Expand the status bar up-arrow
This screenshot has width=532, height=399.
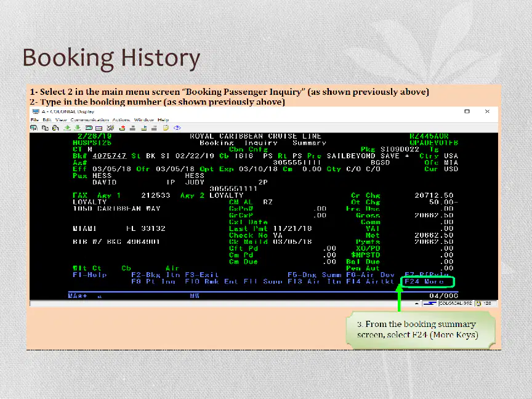(417, 304)
